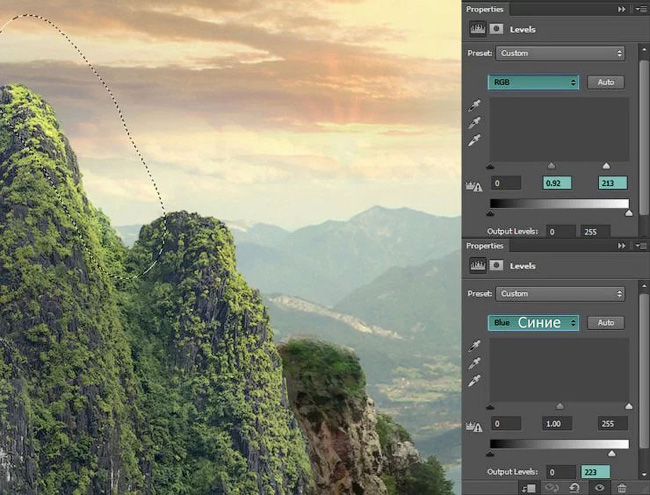
Task: Click the RGB panel output level field showing 0
Action: point(561,231)
